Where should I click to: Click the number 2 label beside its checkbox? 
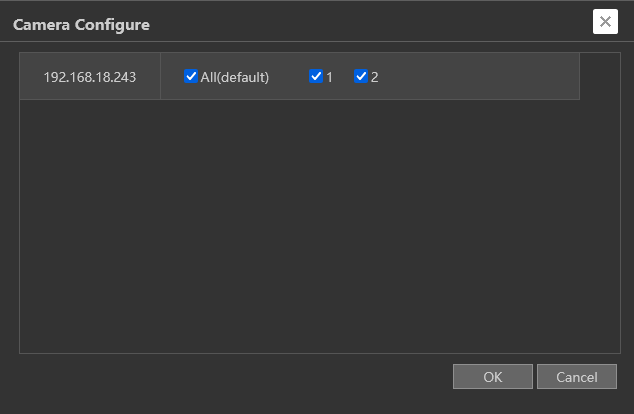[x=374, y=77]
